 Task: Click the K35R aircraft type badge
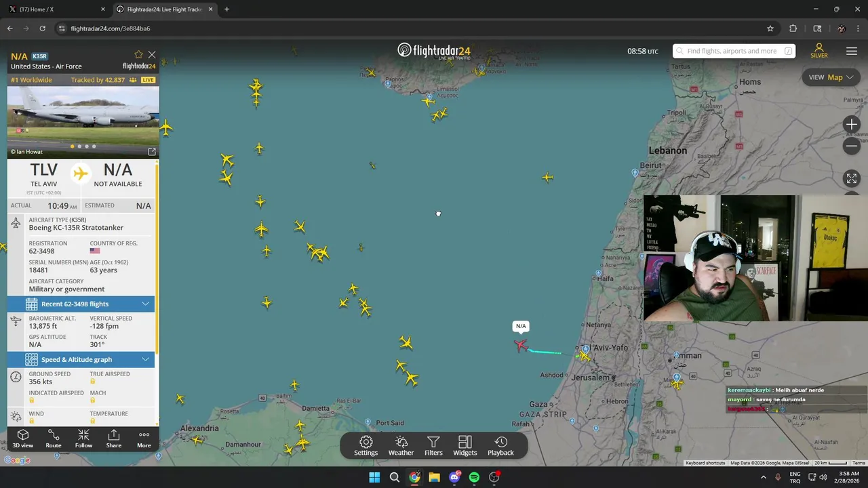click(39, 56)
